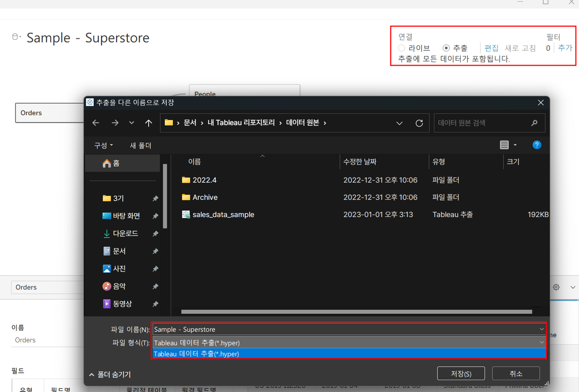Expand the 파일 이름 dropdown arrow
This screenshot has height=392, width=579.
point(542,329)
